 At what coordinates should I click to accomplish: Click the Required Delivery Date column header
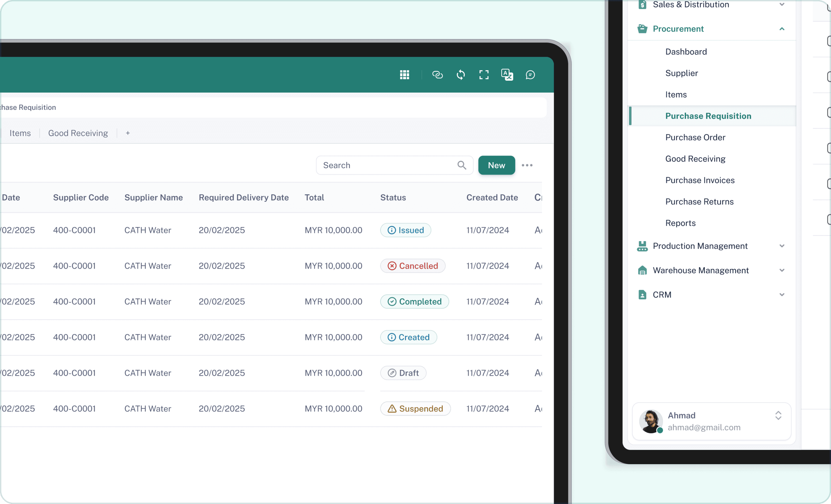pos(243,197)
